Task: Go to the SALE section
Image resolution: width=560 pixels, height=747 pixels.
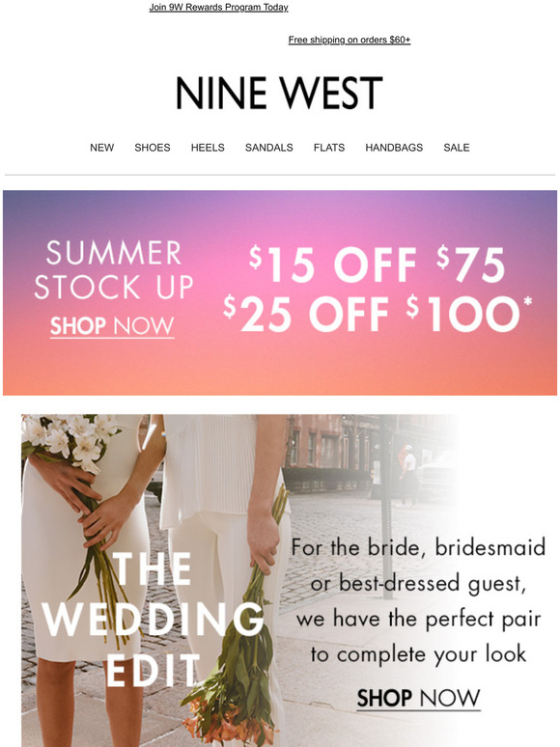Action: (457, 148)
